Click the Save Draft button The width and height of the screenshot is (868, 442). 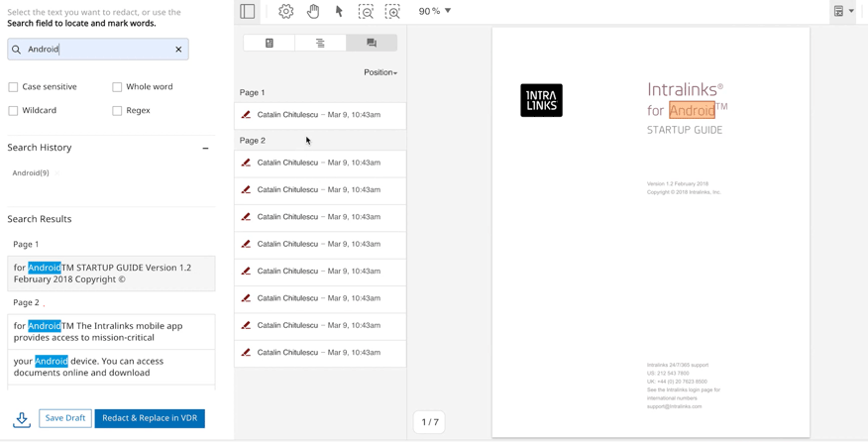(65, 418)
